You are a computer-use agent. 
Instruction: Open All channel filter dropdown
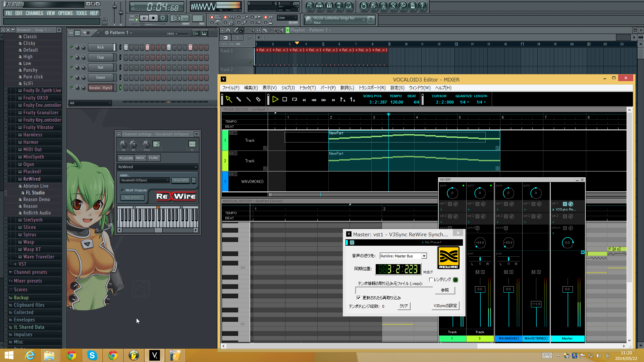coord(90,103)
